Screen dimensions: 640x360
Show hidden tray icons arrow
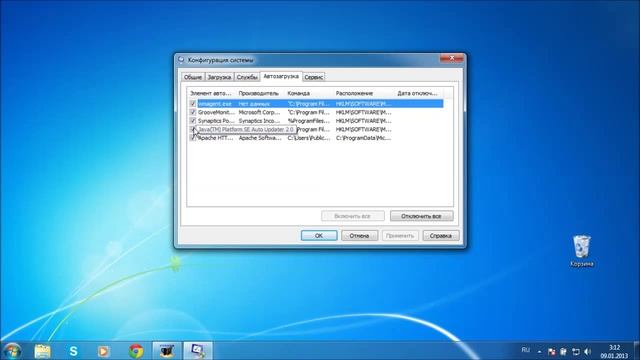(540, 351)
